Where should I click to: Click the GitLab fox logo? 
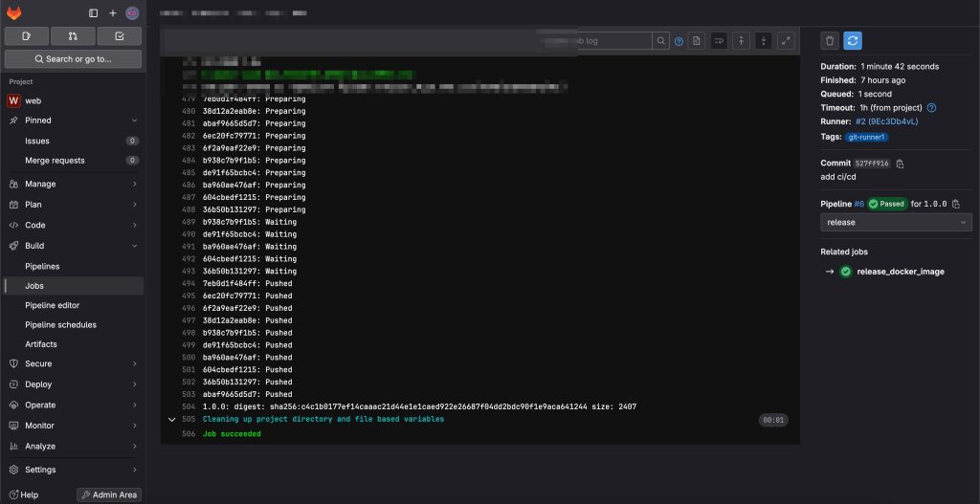[14, 13]
